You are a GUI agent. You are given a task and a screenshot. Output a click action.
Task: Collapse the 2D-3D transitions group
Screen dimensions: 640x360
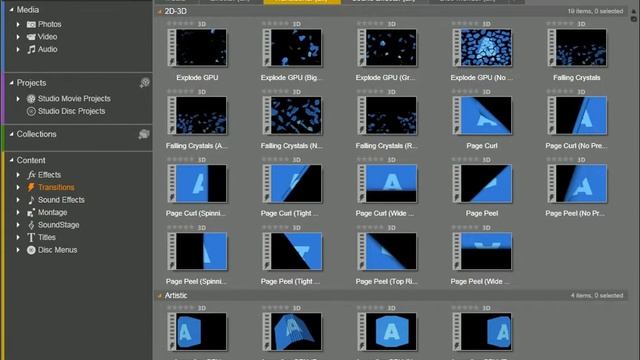point(160,11)
